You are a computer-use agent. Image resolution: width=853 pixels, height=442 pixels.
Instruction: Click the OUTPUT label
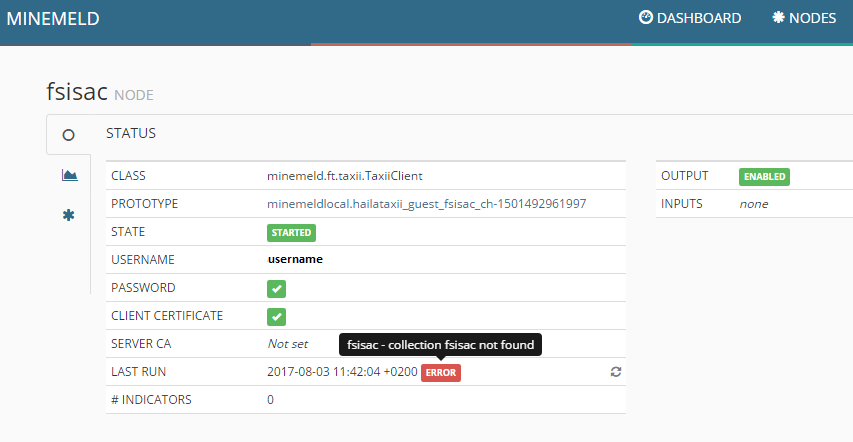click(685, 176)
